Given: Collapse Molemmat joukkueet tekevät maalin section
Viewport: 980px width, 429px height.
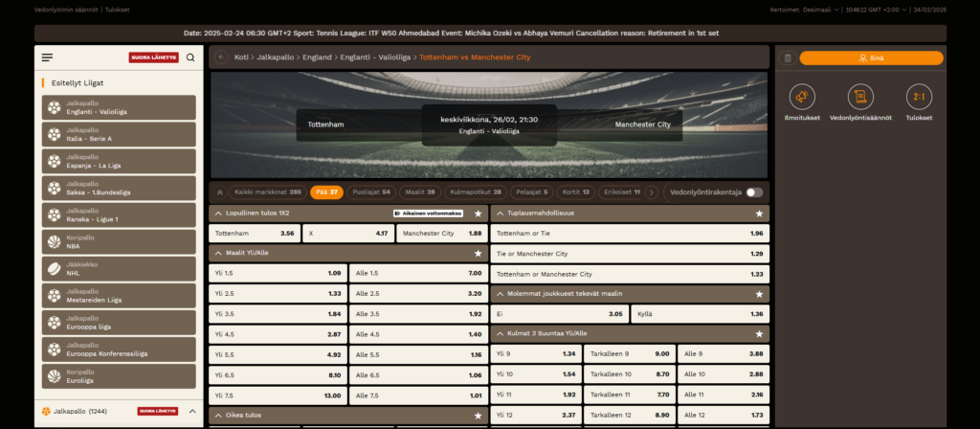Looking at the screenshot, I should [500, 294].
